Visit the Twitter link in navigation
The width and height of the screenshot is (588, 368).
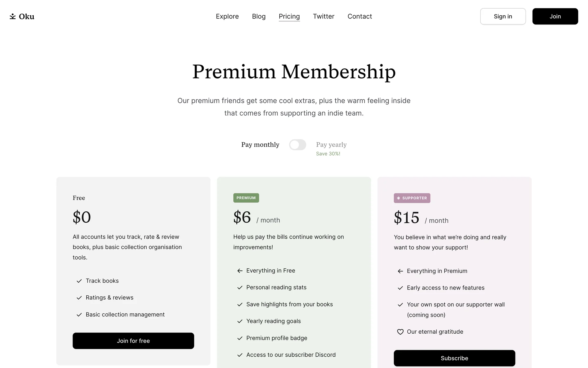pos(323,17)
